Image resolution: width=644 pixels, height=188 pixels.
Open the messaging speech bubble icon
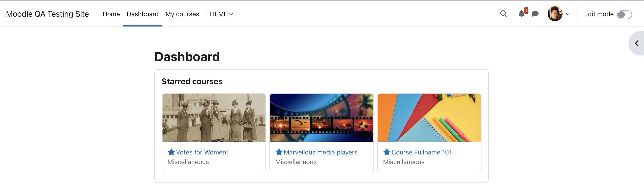pos(535,14)
